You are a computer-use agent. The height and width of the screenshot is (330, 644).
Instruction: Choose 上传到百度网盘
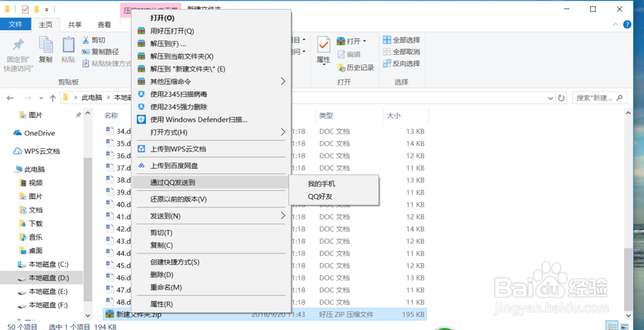click(x=211, y=166)
